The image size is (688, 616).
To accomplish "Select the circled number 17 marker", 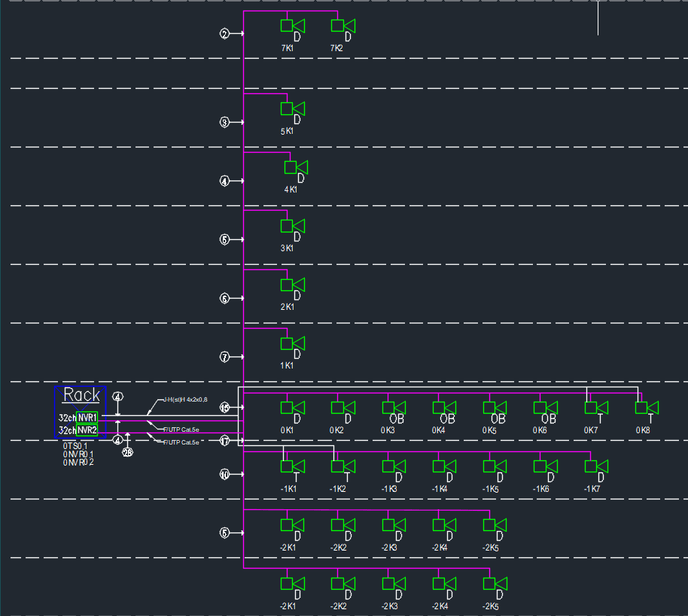I will [x=224, y=442].
